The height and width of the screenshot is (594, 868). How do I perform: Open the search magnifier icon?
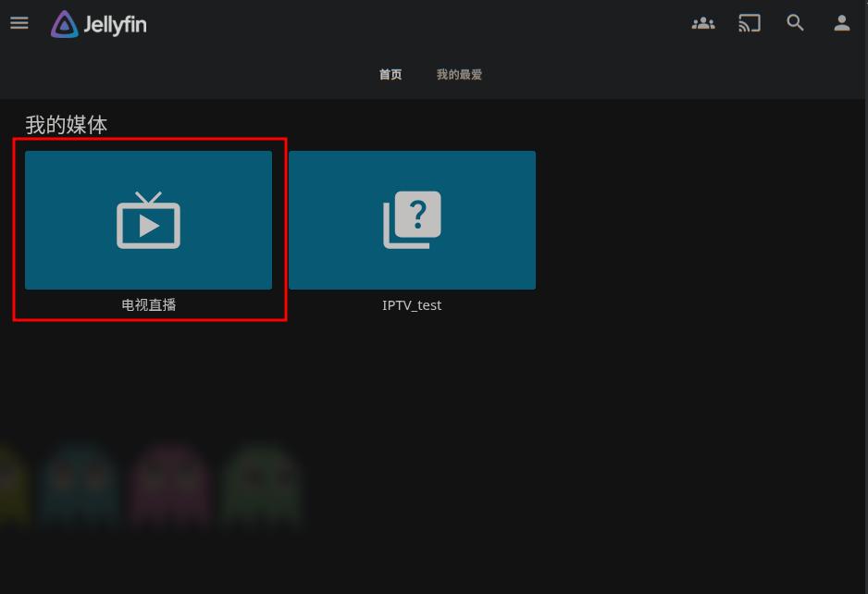point(796,23)
